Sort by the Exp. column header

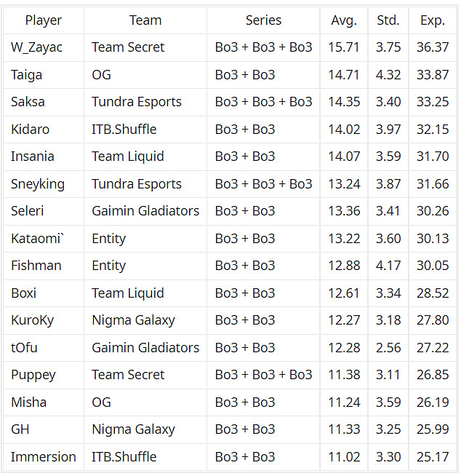[433, 20]
